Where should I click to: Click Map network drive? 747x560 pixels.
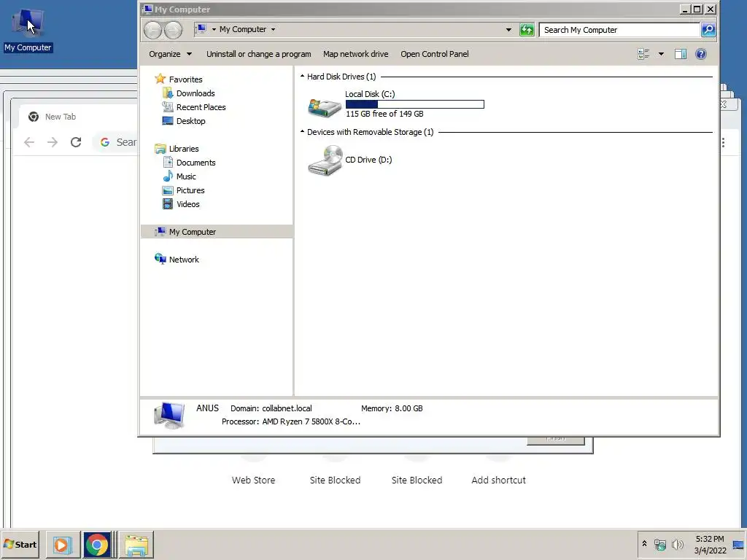point(355,54)
